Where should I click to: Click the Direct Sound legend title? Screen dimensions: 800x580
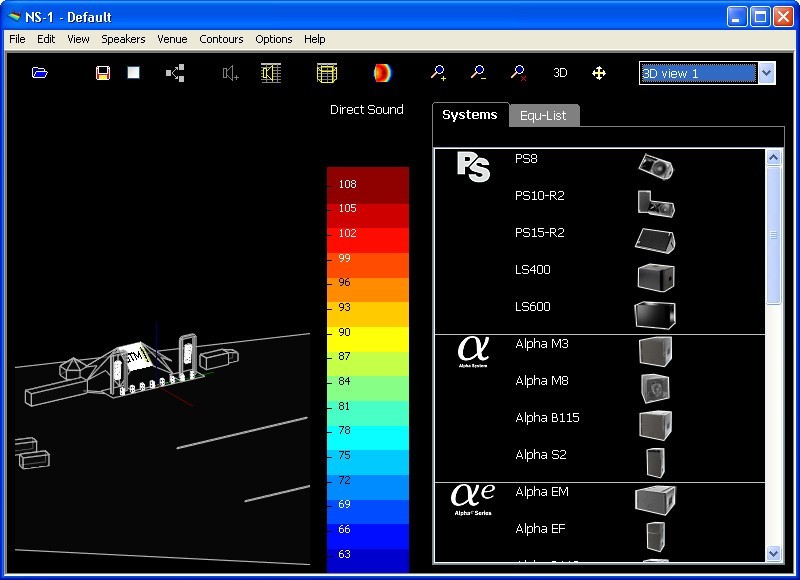click(366, 110)
